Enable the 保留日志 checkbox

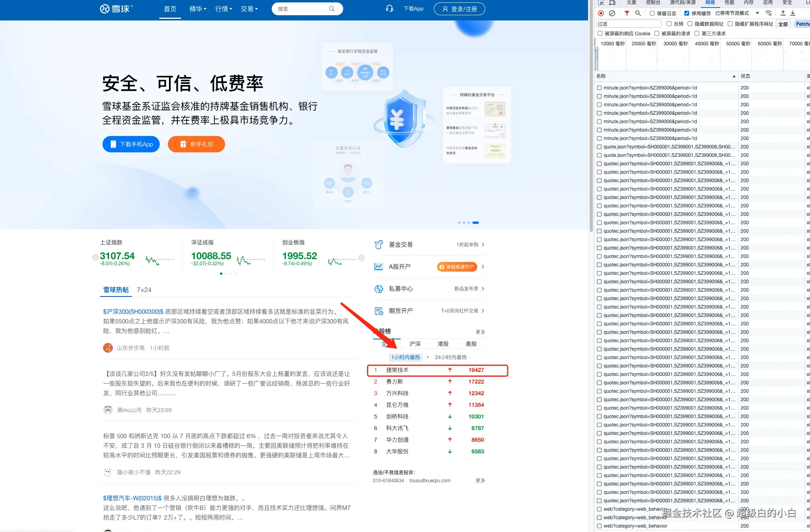click(x=652, y=13)
